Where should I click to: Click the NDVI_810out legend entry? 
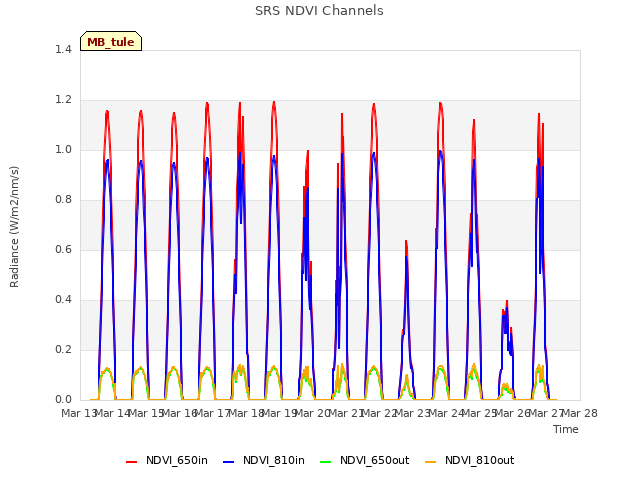(x=469, y=460)
